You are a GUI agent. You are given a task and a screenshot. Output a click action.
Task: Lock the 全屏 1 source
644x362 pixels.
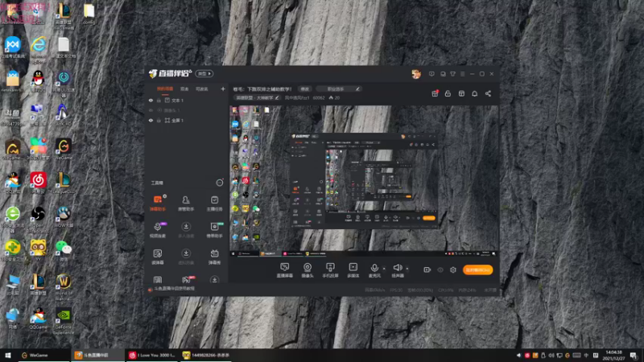tap(159, 121)
